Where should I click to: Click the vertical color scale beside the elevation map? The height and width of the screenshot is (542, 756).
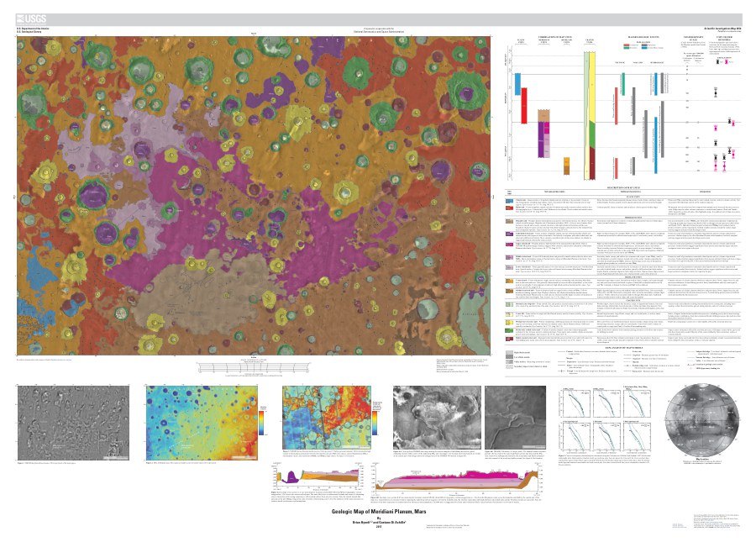coord(262,423)
